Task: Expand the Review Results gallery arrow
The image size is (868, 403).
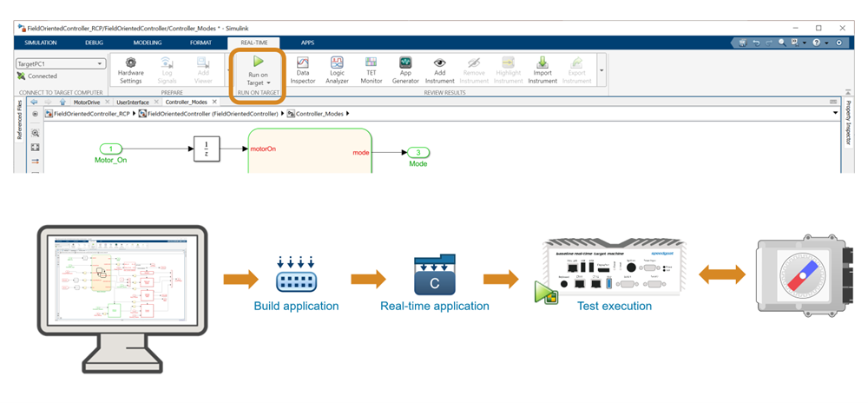Action: tap(601, 69)
